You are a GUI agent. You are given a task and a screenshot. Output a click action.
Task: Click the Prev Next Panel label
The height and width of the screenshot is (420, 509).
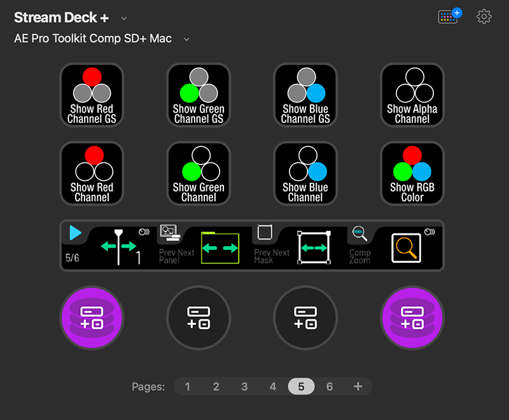coord(176,256)
